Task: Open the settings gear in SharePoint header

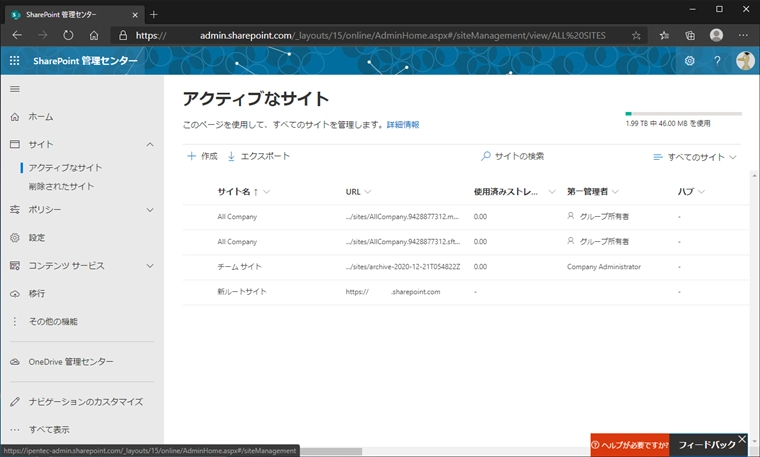Action: (689, 61)
